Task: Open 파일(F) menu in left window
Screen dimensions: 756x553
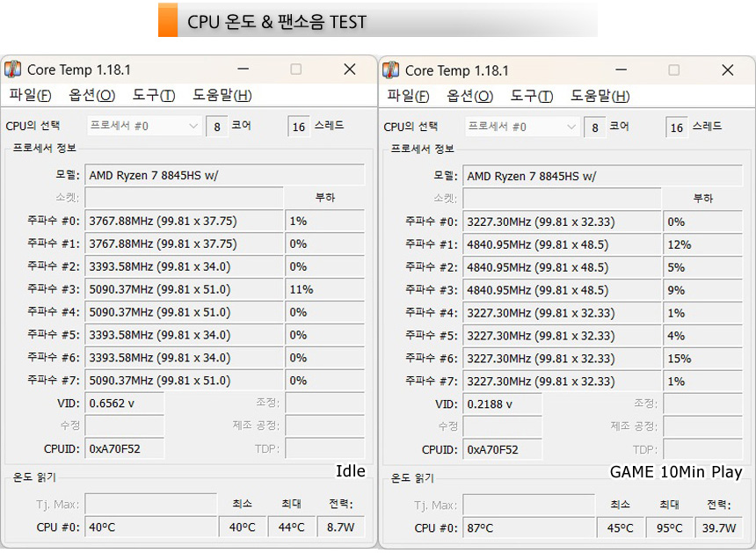Action: pos(30,95)
